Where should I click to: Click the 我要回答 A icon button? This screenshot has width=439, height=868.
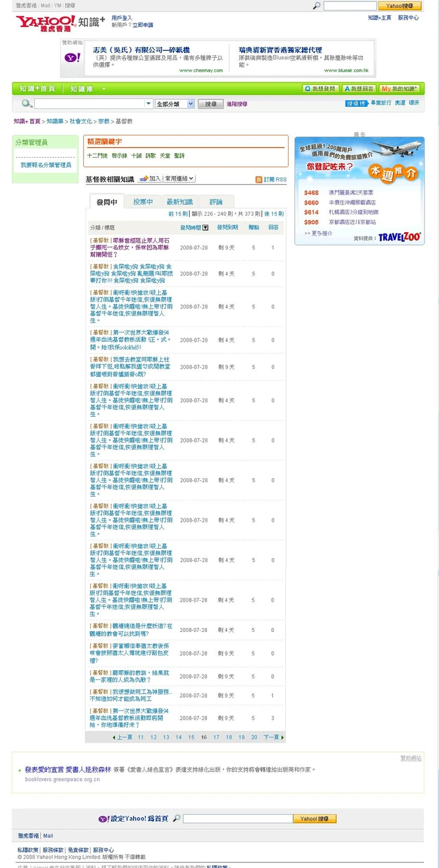[x=359, y=88]
